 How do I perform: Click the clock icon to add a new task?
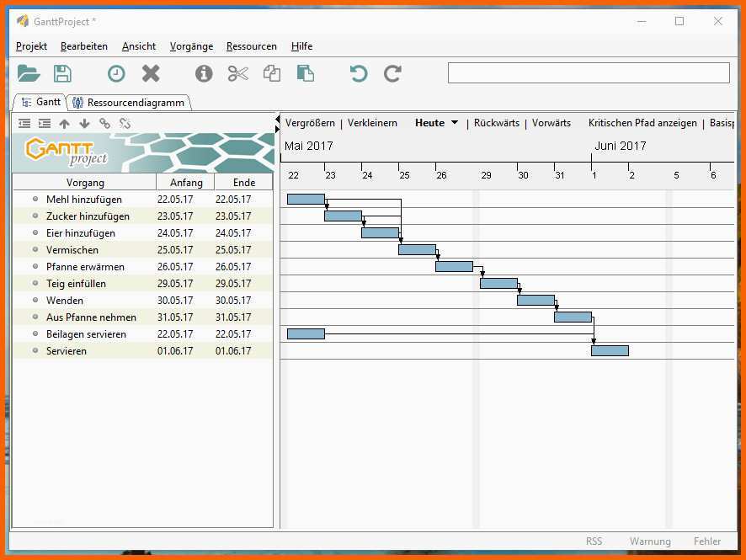[116, 74]
